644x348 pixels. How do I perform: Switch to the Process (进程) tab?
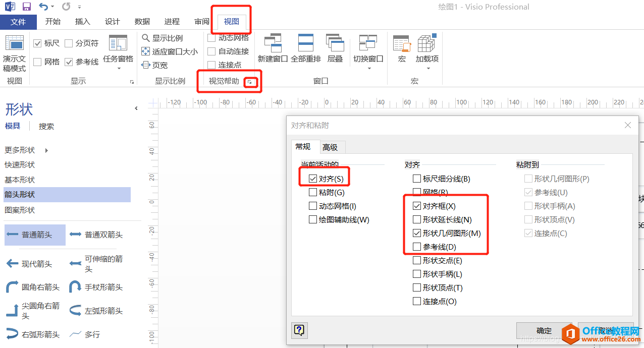172,22
